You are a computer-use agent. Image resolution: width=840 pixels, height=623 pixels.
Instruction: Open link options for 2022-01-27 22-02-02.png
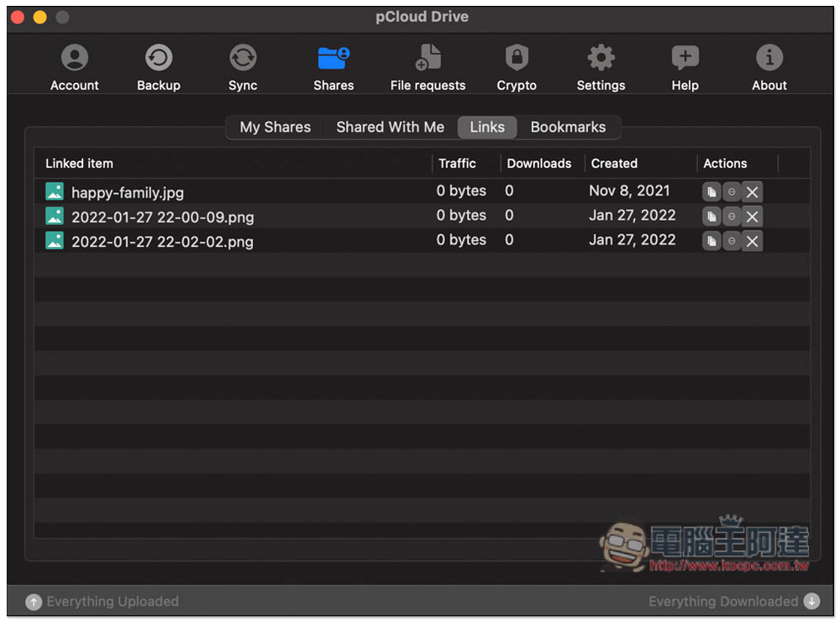(732, 241)
